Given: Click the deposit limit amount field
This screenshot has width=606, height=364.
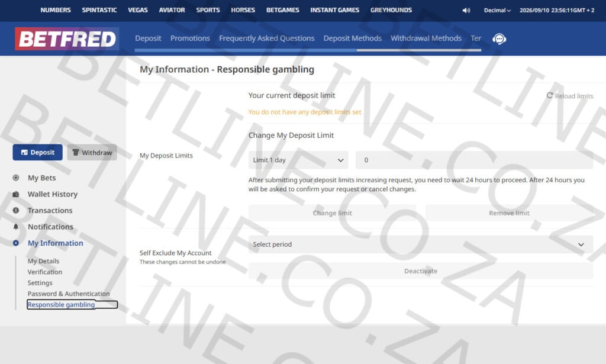Looking at the screenshot, I should 474,160.
